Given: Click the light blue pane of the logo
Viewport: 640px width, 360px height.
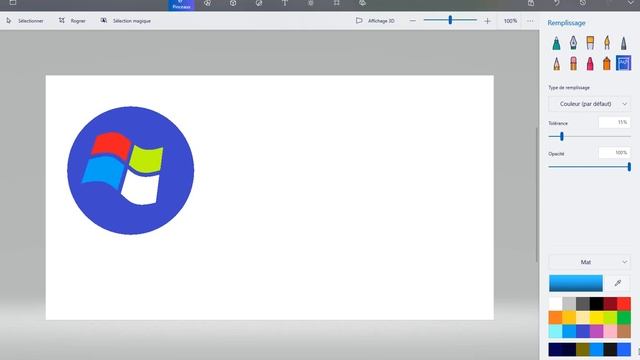Looking at the screenshot, I should click(x=103, y=172).
